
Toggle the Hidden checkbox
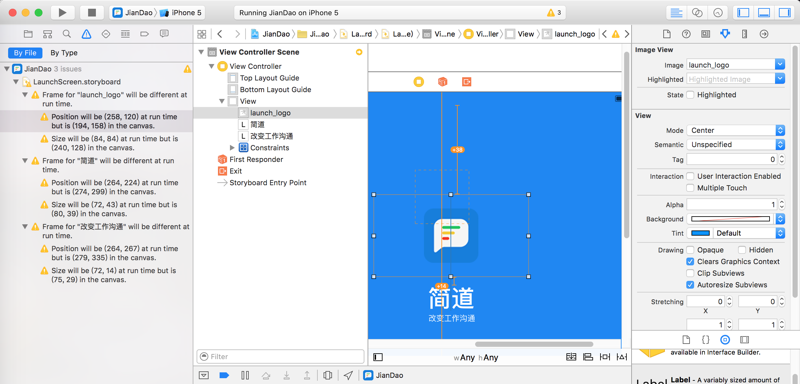coord(742,250)
